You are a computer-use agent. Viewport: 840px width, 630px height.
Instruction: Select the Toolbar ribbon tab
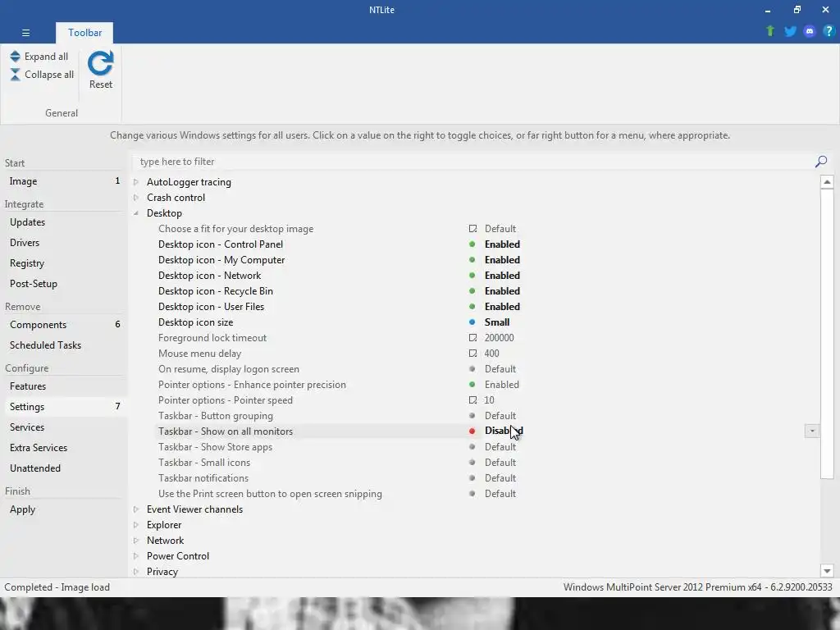[x=84, y=33]
